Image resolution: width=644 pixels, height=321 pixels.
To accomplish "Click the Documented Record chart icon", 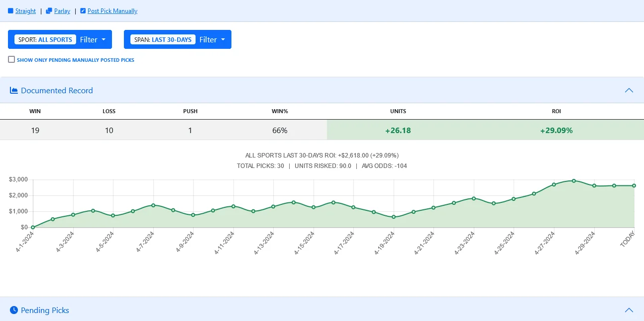I will click(x=14, y=90).
